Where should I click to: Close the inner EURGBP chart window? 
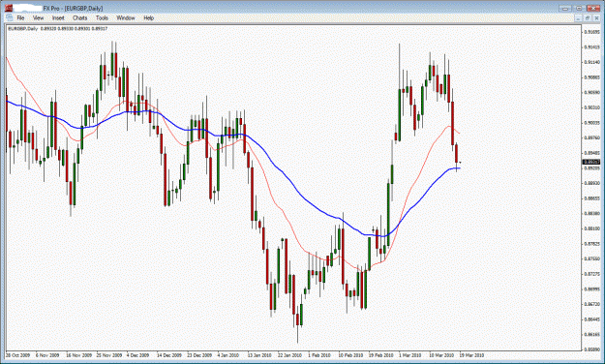(x=596, y=17)
